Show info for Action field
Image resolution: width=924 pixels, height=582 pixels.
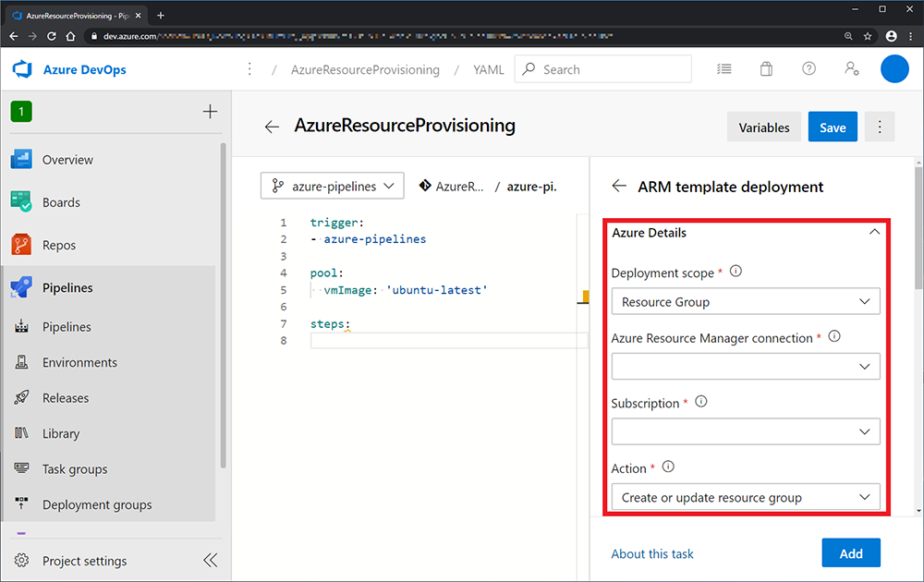pyautogui.click(x=668, y=467)
